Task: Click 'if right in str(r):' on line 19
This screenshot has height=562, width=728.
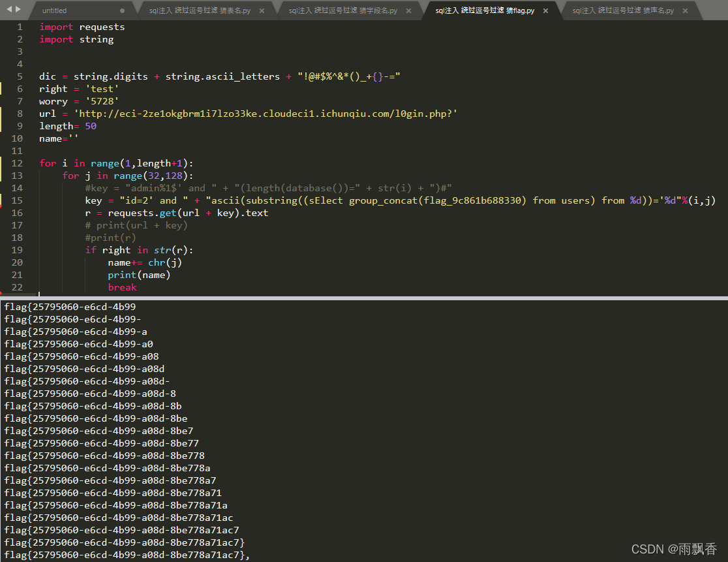Action: coord(139,251)
